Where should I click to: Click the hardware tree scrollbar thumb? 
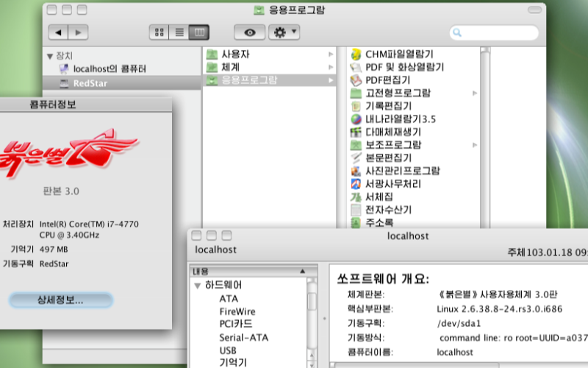[312, 302]
